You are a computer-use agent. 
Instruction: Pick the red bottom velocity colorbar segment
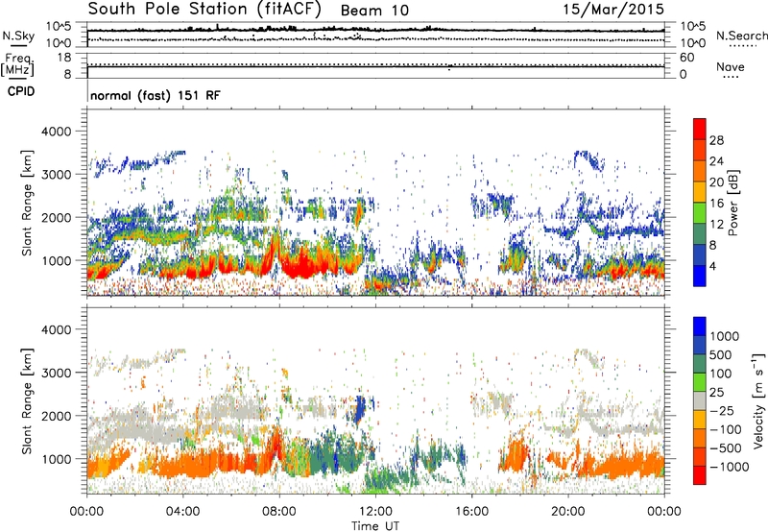pyautogui.click(x=700, y=475)
